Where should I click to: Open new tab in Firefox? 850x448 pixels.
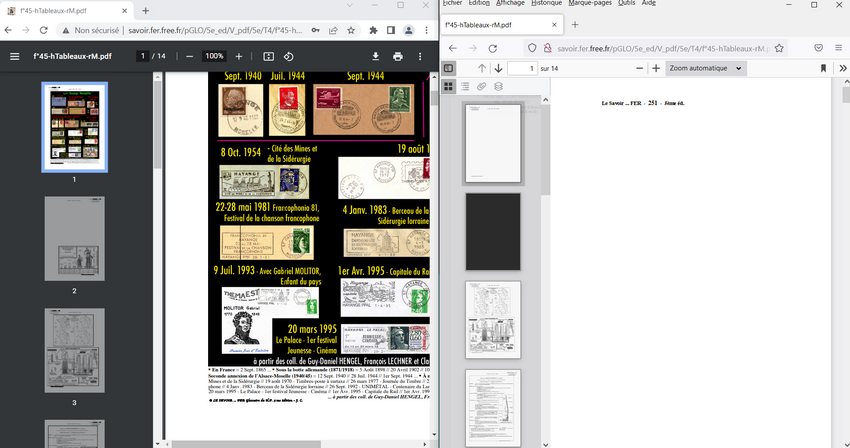click(x=575, y=24)
